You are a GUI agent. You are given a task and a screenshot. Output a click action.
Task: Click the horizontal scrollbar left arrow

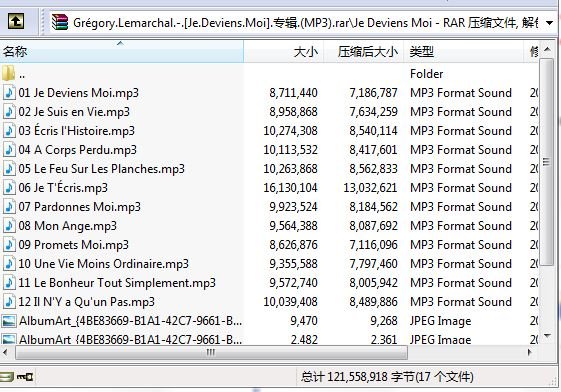pos(6,353)
